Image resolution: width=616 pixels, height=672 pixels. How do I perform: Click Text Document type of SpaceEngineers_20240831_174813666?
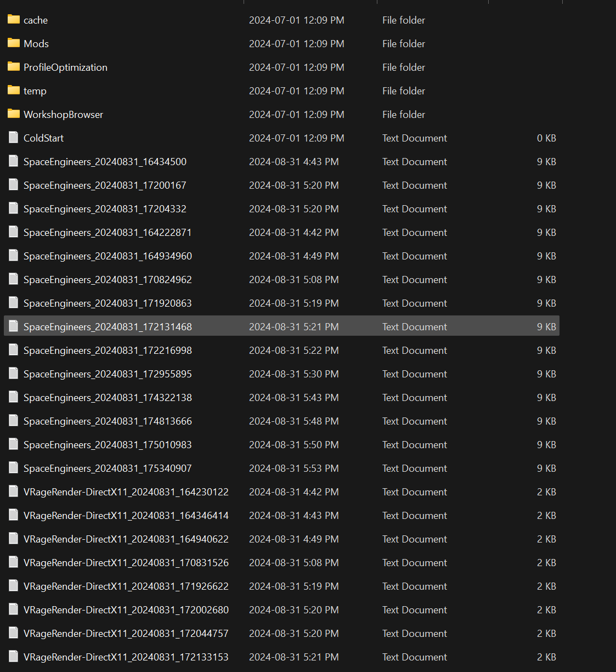[x=415, y=421]
